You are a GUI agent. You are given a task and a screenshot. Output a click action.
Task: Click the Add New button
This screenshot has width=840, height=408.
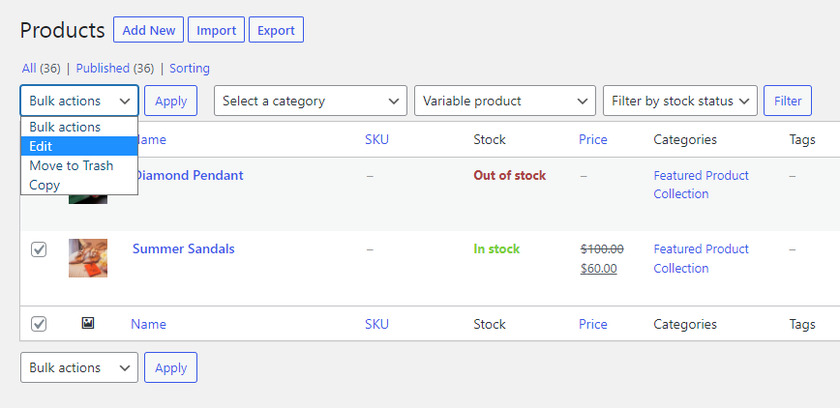click(x=148, y=30)
